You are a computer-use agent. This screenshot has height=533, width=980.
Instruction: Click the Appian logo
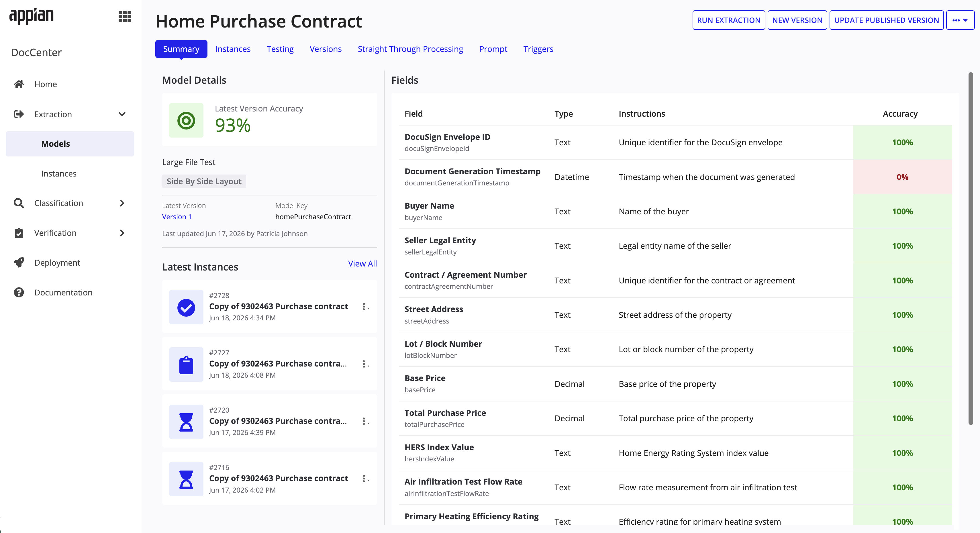coord(31,16)
